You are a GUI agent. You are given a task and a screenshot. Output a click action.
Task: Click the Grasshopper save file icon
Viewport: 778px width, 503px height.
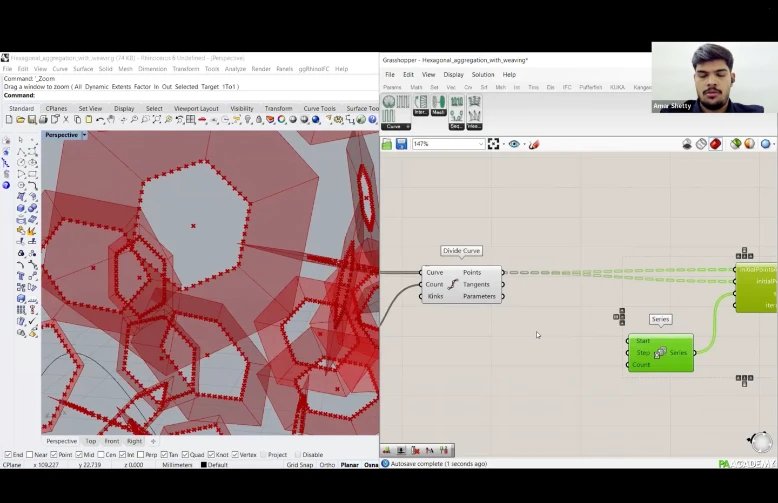[x=401, y=144]
